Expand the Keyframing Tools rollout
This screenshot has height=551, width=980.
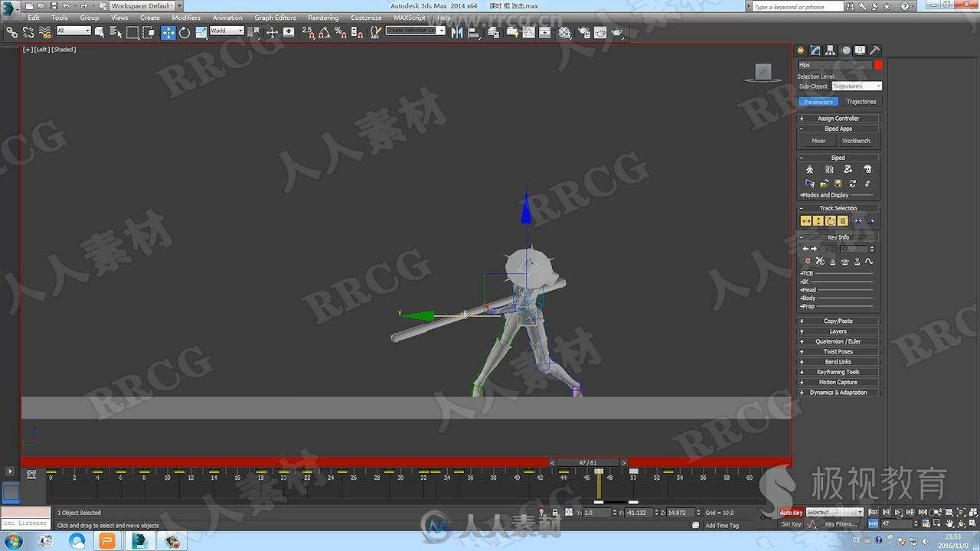coord(838,372)
